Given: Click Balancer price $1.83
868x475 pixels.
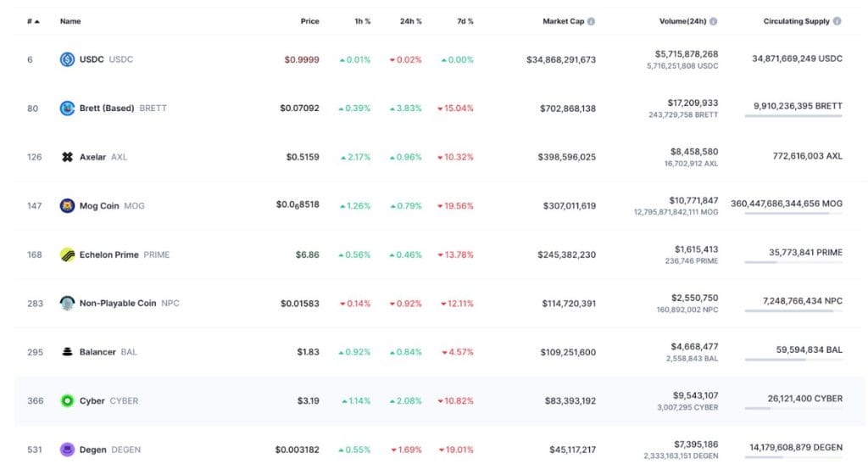Looking at the screenshot, I should [x=308, y=351].
